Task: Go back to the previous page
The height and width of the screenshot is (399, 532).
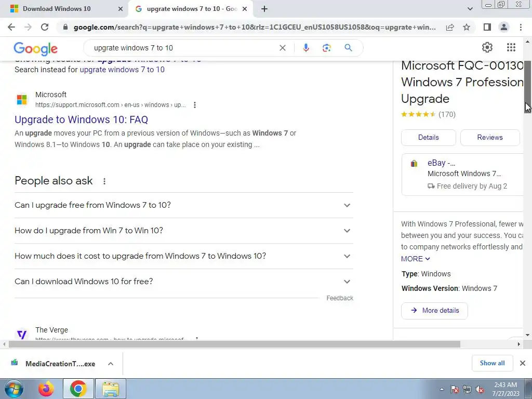Action: (11, 27)
